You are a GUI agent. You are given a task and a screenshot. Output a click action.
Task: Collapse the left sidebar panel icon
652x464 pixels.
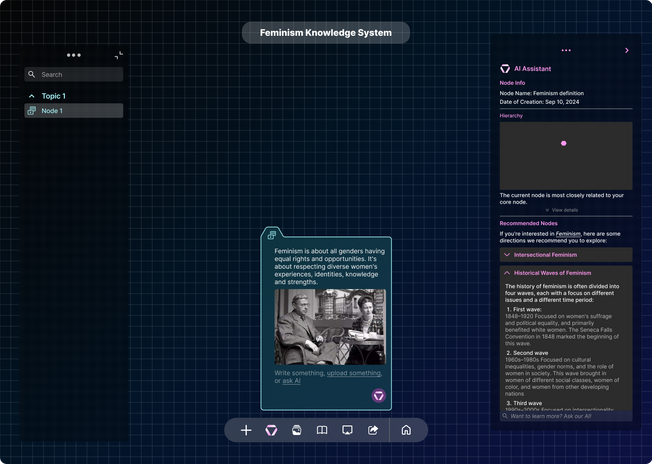pos(119,55)
